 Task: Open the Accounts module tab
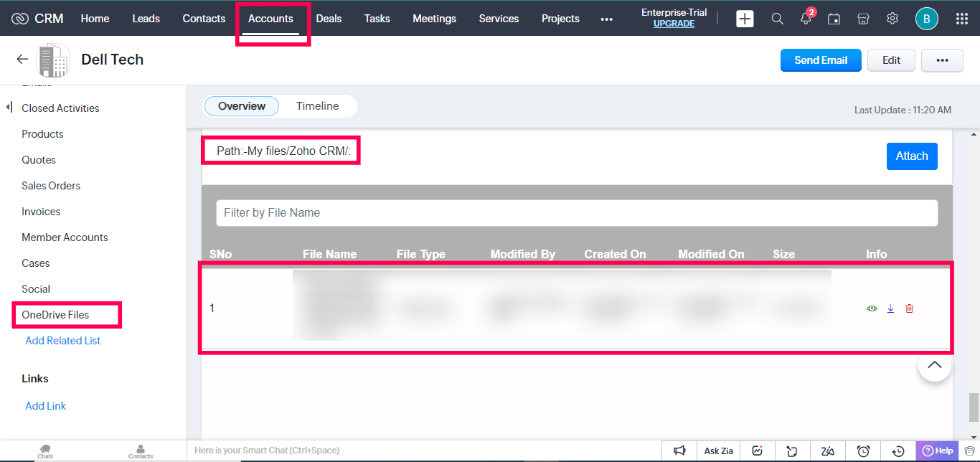pos(270,19)
